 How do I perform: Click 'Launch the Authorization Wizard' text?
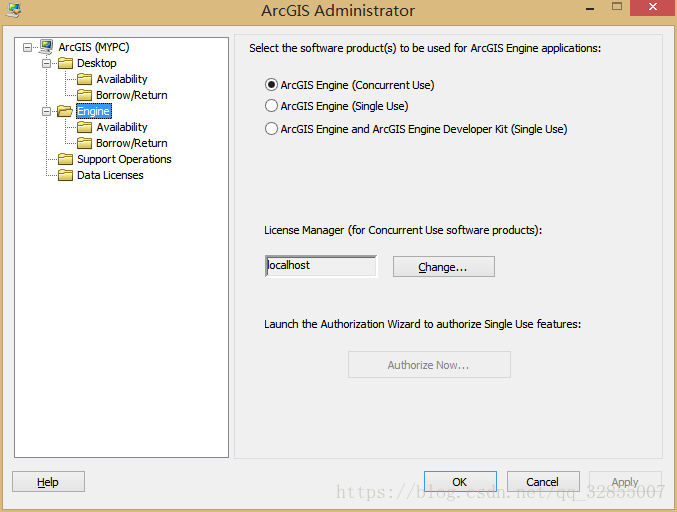(x=423, y=324)
